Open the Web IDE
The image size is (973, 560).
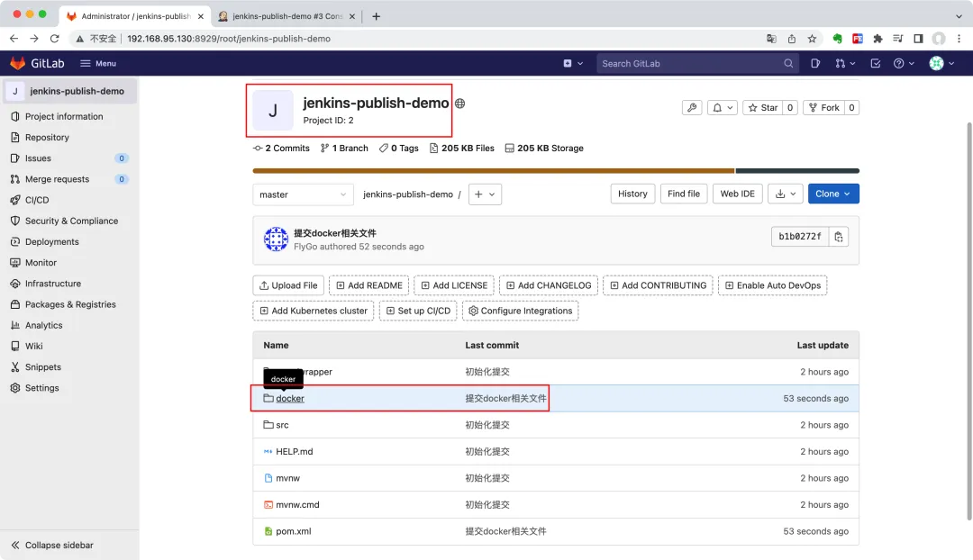click(x=737, y=194)
